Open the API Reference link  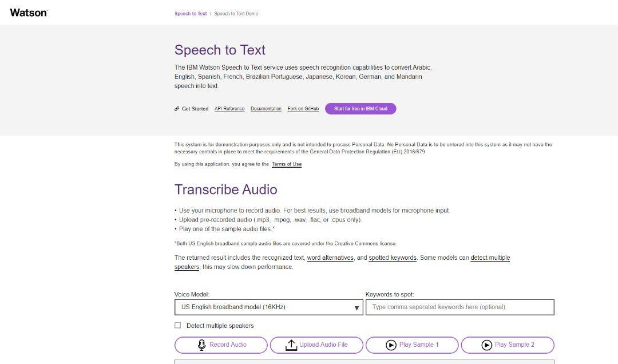(x=229, y=108)
